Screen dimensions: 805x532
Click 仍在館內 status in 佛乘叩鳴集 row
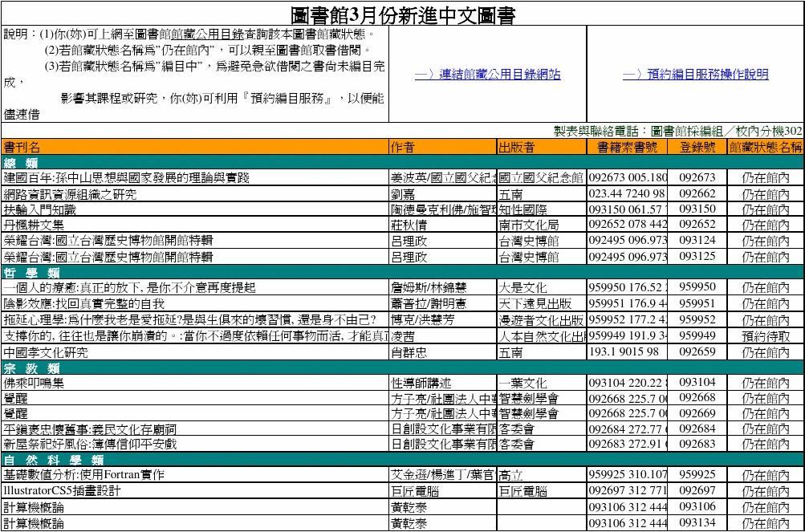pos(766,383)
